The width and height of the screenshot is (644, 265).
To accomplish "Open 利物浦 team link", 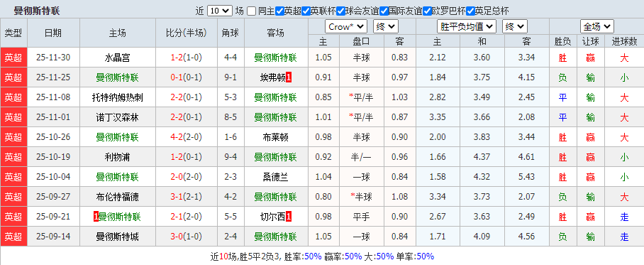I will pos(118,157).
